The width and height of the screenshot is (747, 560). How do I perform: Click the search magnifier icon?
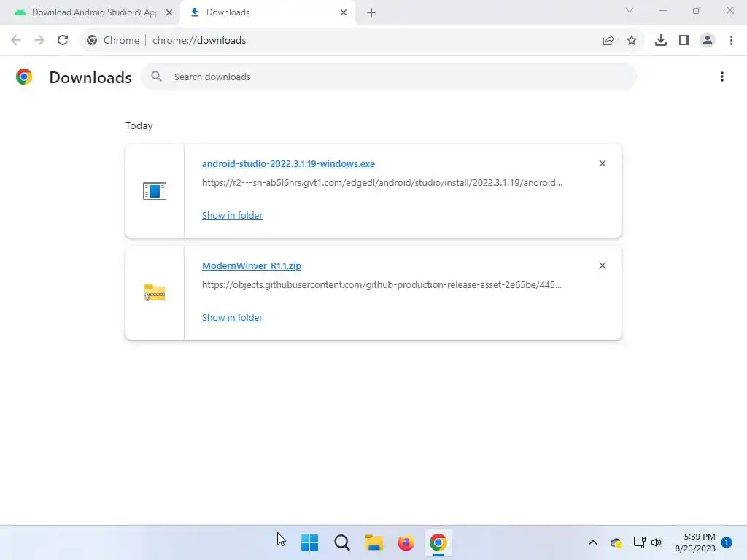(x=156, y=76)
